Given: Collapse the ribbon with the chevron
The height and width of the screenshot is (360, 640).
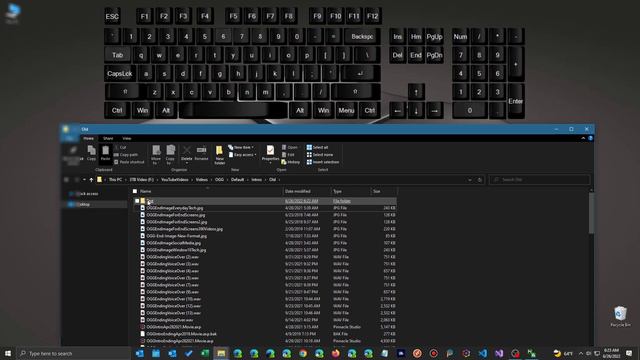Looking at the screenshot, I should [583, 138].
